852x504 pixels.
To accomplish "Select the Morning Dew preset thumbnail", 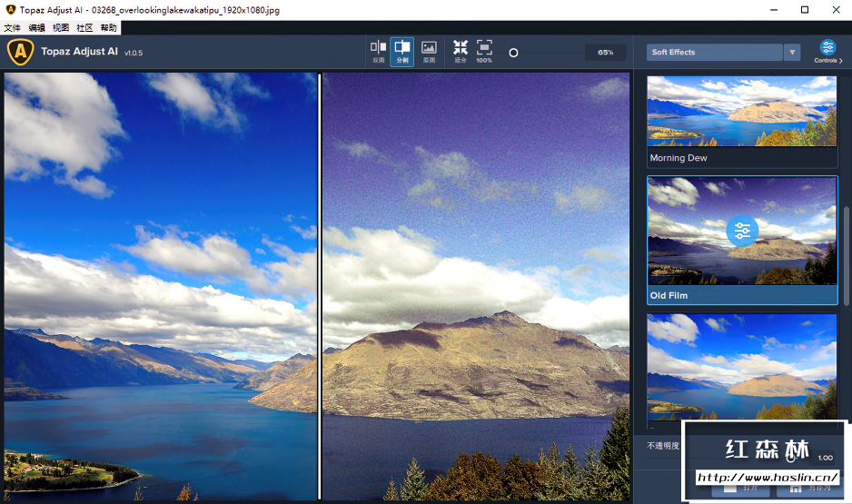I will click(x=742, y=112).
